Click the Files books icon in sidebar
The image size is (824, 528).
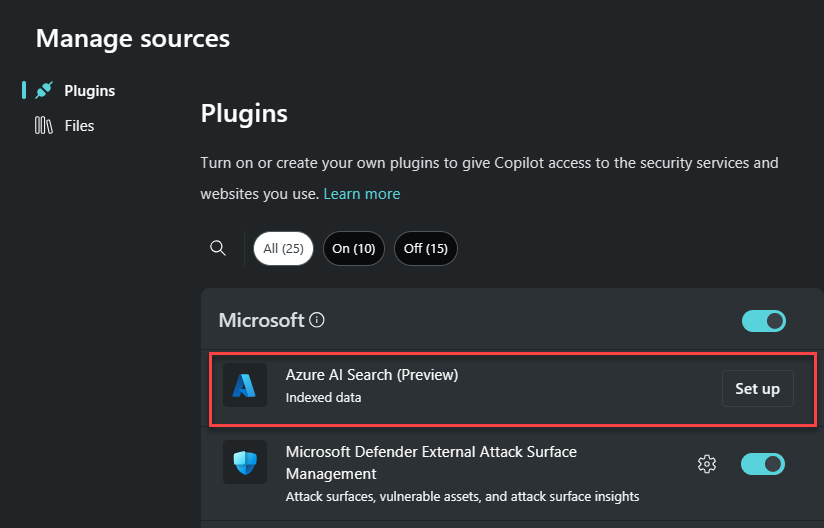(x=44, y=126)
